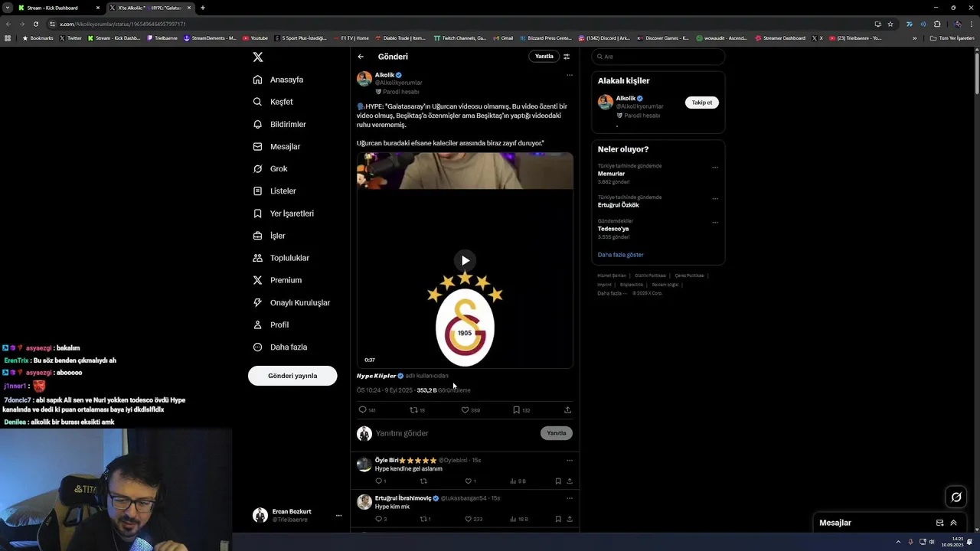Repost the main post via retweet icon
The height and width of the screenshot is (551, 980).
click(x=413, y=410)
